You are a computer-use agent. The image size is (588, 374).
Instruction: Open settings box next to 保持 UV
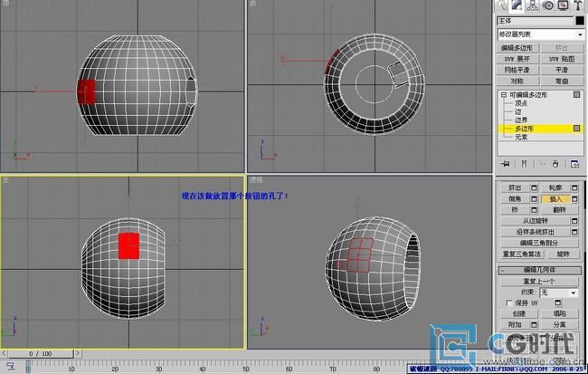pos(558,302)
